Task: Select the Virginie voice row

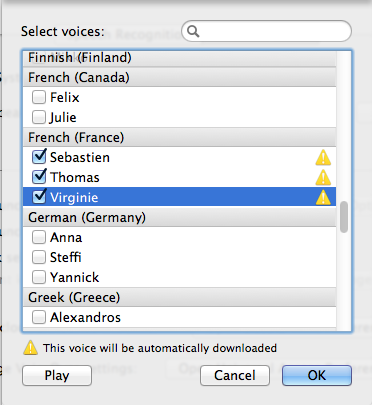Action: 179,197
